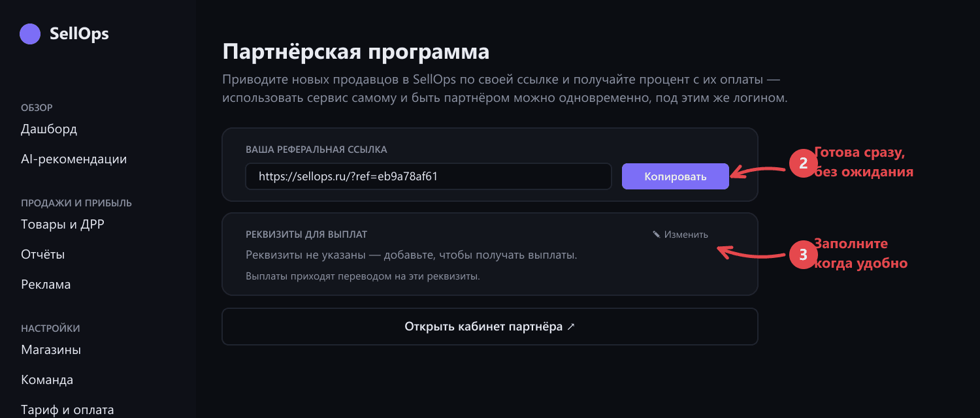Click the ПРОДАЖИ И ПРИБЫЛЬ section header
Screen dimensions: 980x418
[76, 203]
